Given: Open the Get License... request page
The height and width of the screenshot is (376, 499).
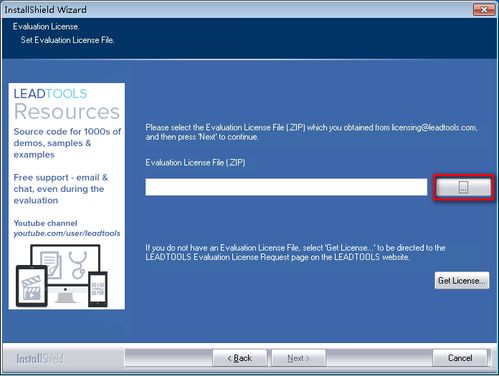Looking at the screenshot, I should click(x=462, y=281).
